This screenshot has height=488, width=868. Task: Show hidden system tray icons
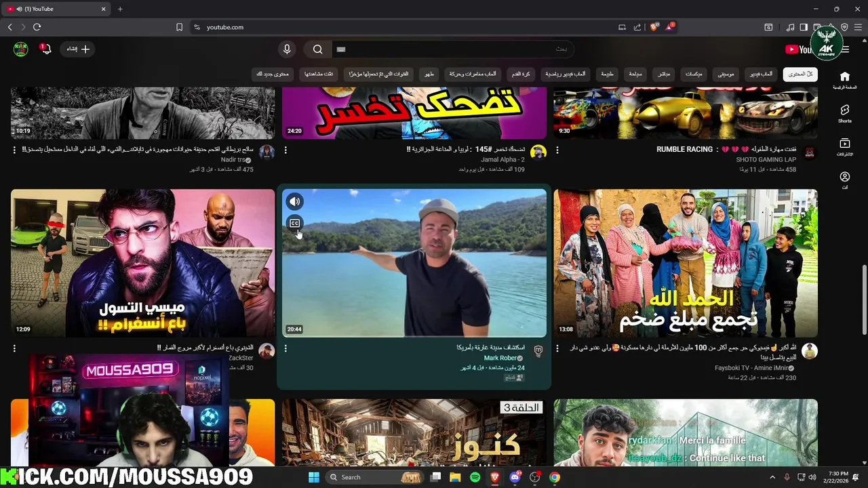[x=772, y=477]
